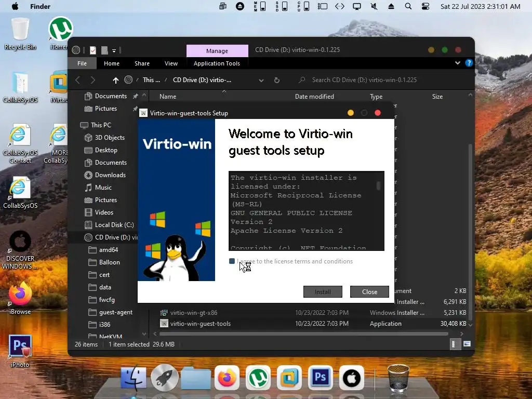Check the agree to license terms checkbox
This screenshot has width=532, height=399.
[x=232, y=261]
